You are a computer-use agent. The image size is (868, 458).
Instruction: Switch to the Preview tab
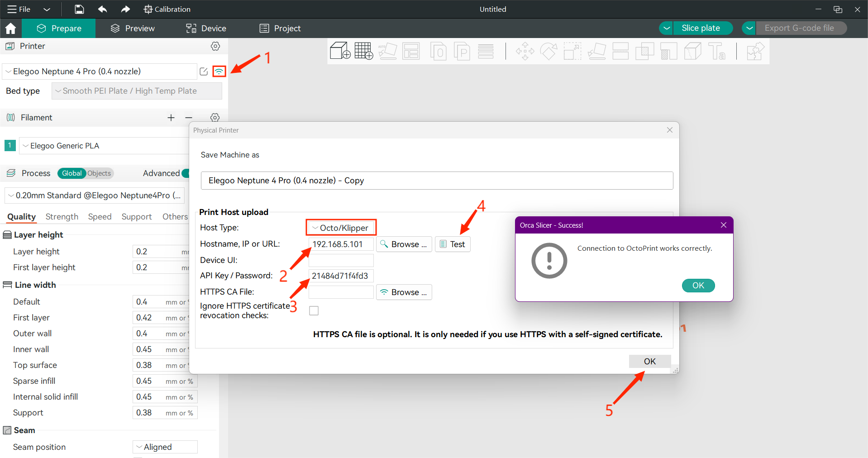point(133,29)
